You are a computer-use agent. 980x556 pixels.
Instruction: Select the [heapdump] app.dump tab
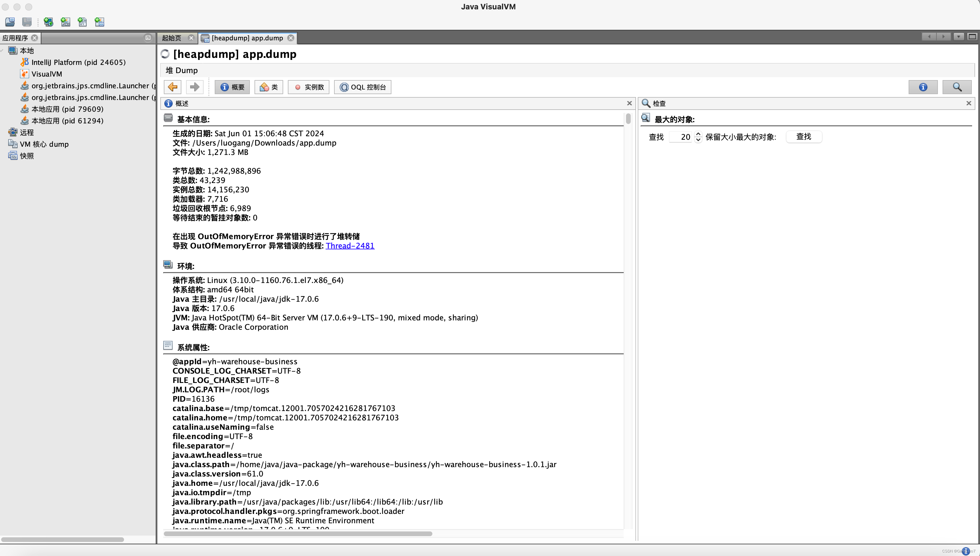pyautogui.click(x=247, y=38)
